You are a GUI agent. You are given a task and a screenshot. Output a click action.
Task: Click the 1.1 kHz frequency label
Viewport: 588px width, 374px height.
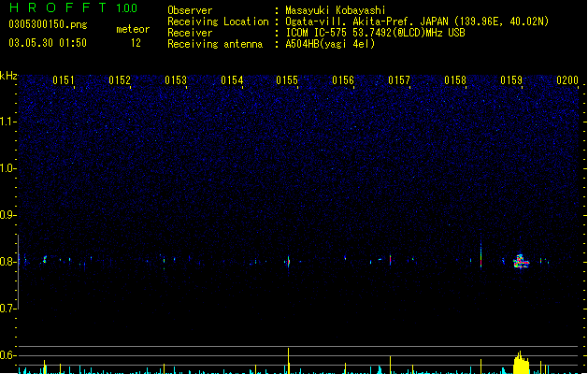pyautogui.click(x=7, y=122)
